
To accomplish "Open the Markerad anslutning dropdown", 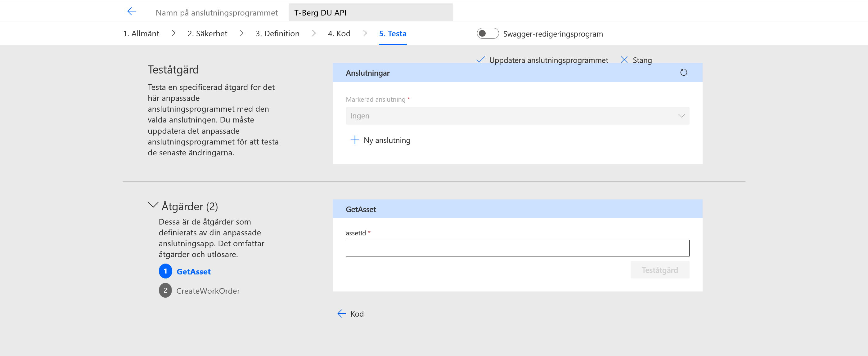I will (517, 116).
